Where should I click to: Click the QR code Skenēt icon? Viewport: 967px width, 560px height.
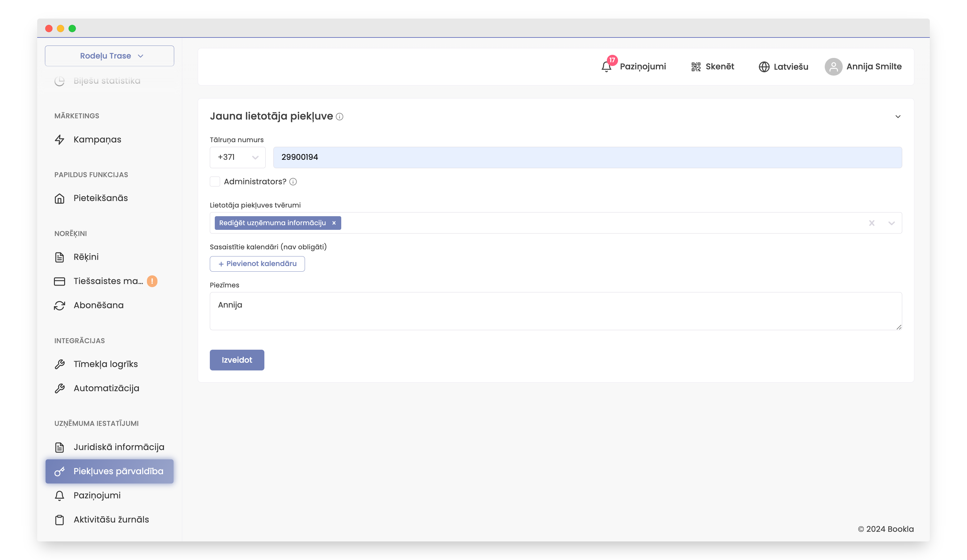point(696,67)
